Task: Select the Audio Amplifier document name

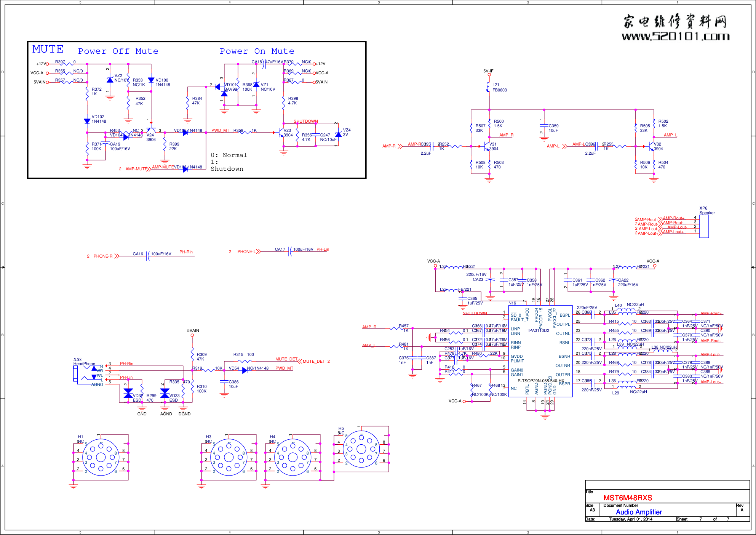Action: 639,512
